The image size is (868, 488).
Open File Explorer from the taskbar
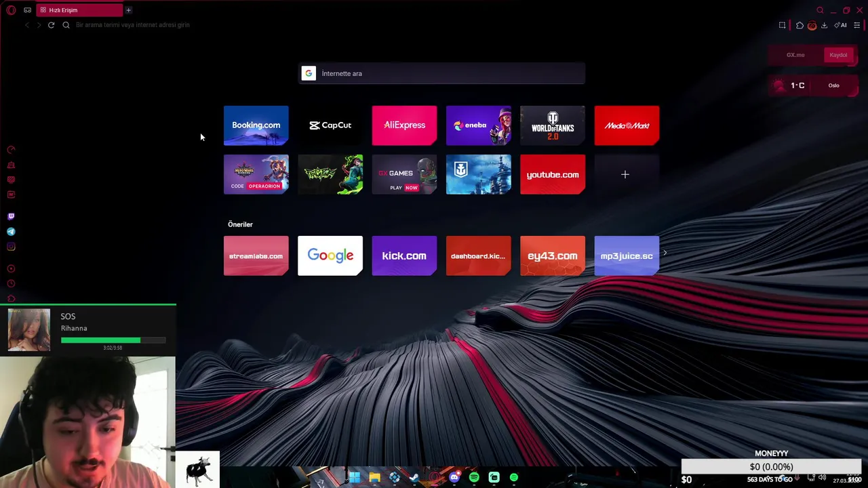point(374,478)
